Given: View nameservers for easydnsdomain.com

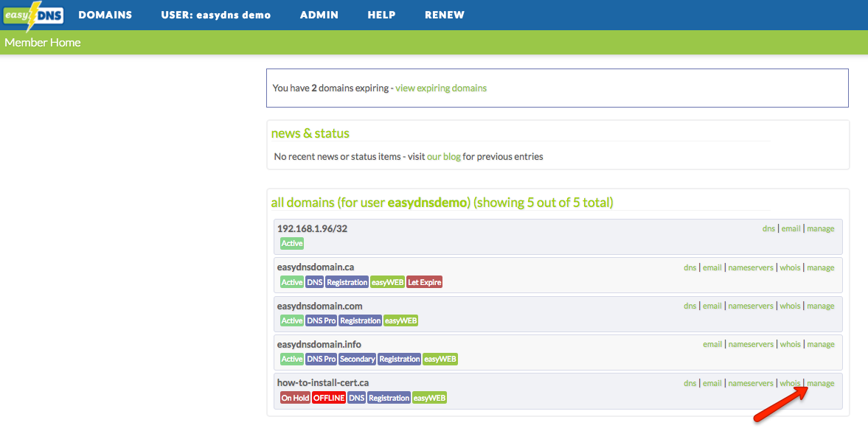Looking at the screenshot, I should (751, 306).
